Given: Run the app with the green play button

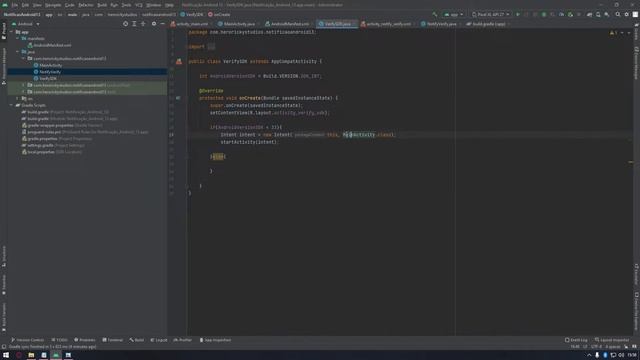Looking at the screenshot, I should coord(518,14).
